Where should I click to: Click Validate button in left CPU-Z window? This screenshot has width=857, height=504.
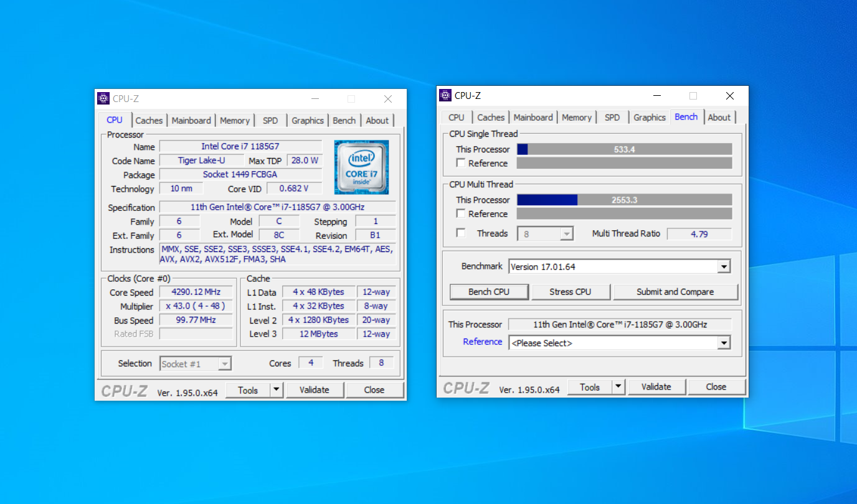[x=315, y=390]
